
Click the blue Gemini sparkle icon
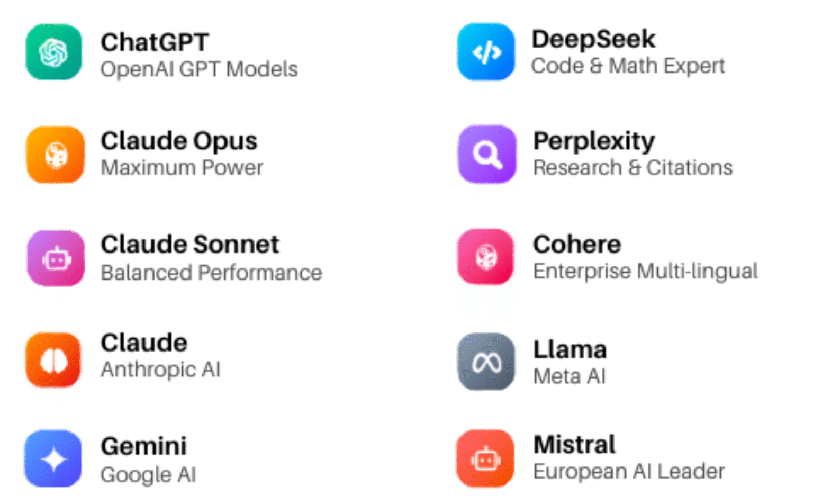[53, 458]
